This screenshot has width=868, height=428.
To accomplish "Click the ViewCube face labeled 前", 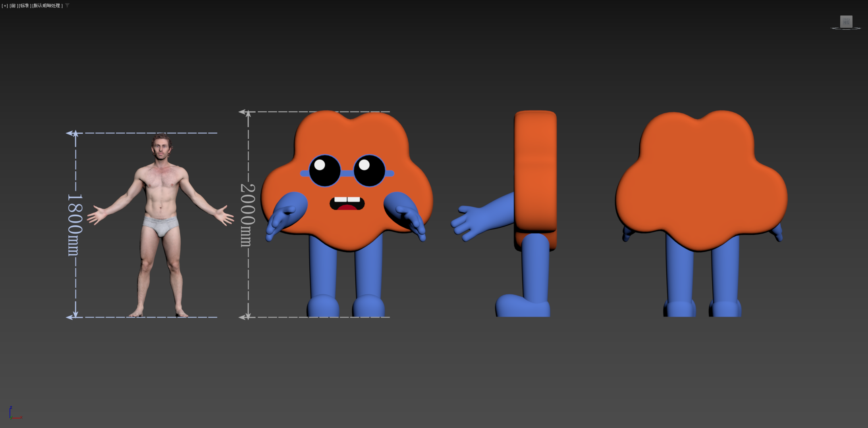I will click(846, 21).
